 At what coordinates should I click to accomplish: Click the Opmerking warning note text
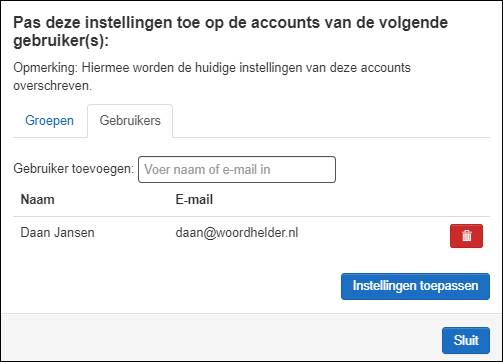pos(212,77)
